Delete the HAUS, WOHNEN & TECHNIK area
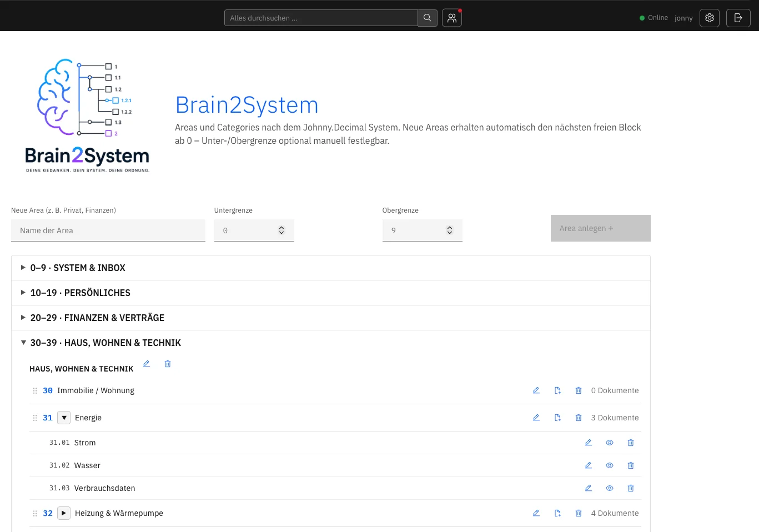759x532 pixels. tap(168, 364)
